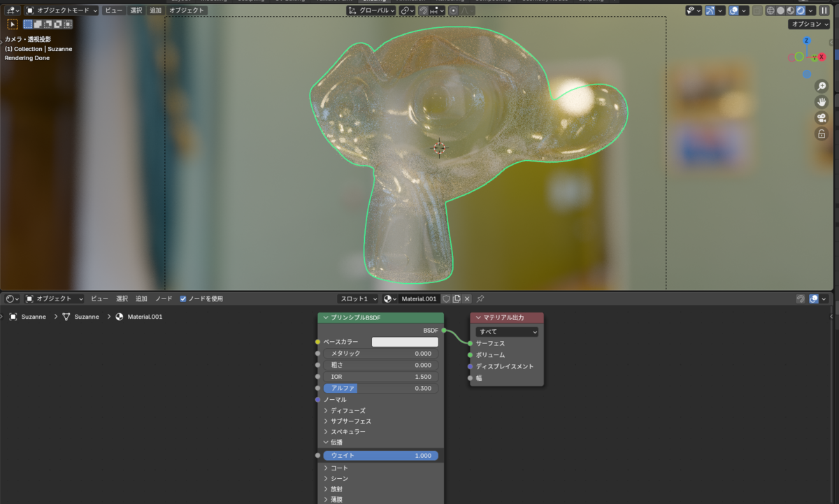Image resolution: width=839 pixels, height=504 pixels.
Task: Click the Suzanne object breadcrumb
Action: pos(27,317)
